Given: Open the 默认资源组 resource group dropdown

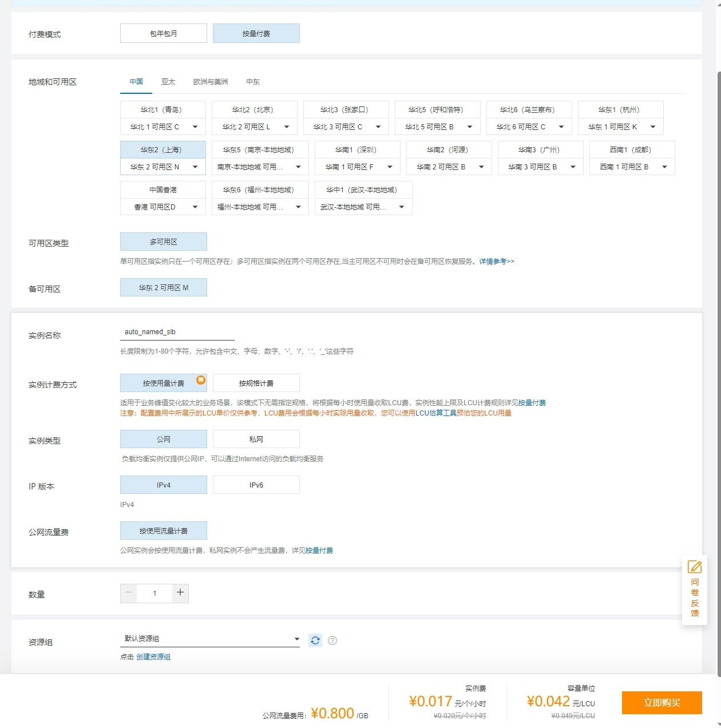Looking at the screenshot, I should click(x=210, y=639).
